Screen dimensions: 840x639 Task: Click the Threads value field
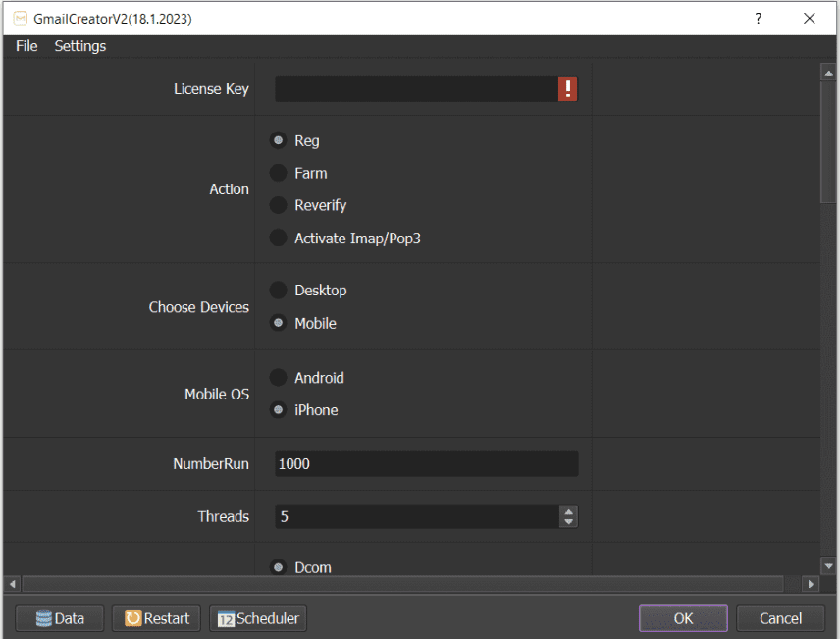(x=417, y=516)
